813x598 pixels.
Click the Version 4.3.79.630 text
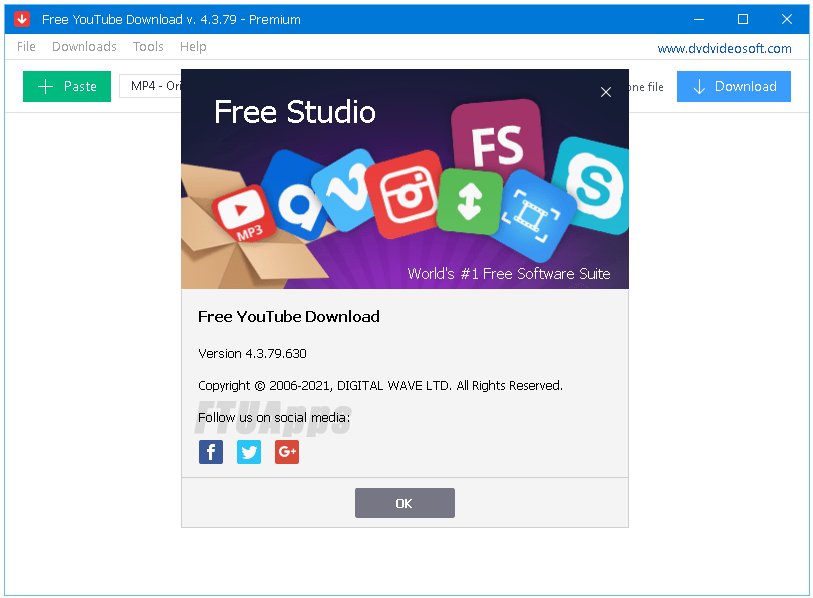click(x=252, y=354)
